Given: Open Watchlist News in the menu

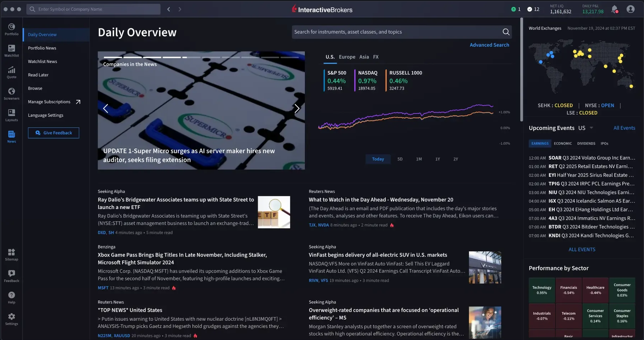Looking at the screenshot, I should 42,62.
